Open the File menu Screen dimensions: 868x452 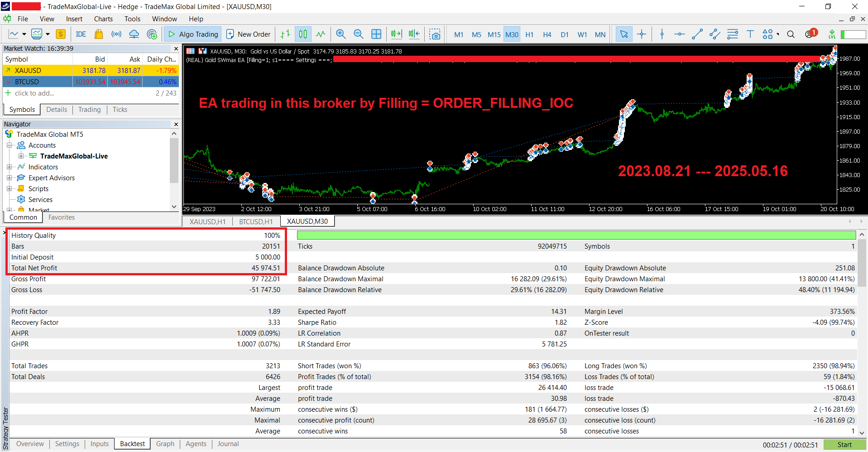point(23,19)
